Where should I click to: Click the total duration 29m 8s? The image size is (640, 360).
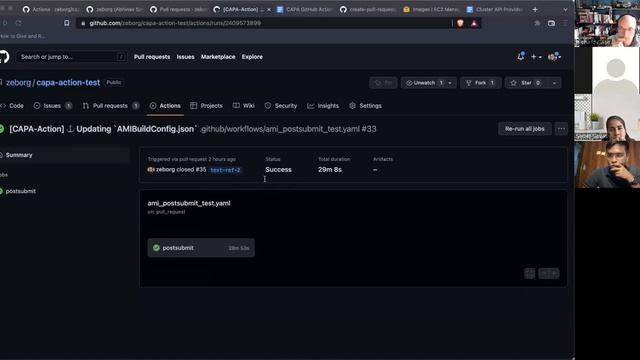pos(330,169)
